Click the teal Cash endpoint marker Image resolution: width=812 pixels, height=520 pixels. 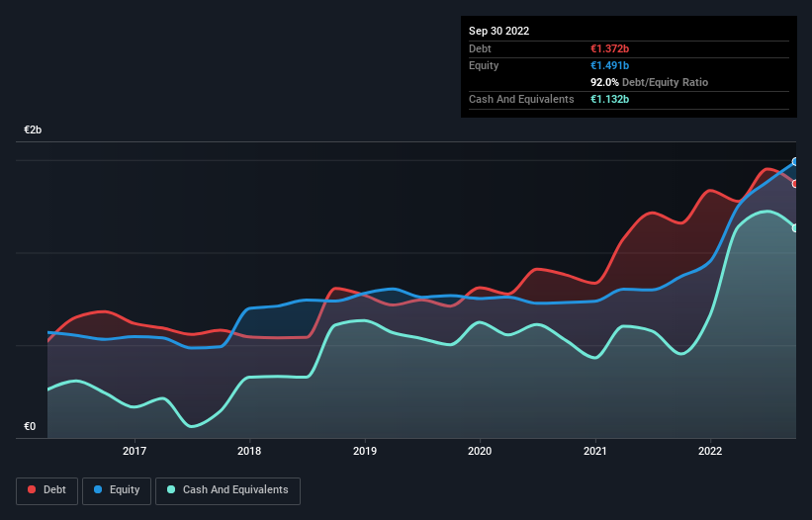click(795, 228)
